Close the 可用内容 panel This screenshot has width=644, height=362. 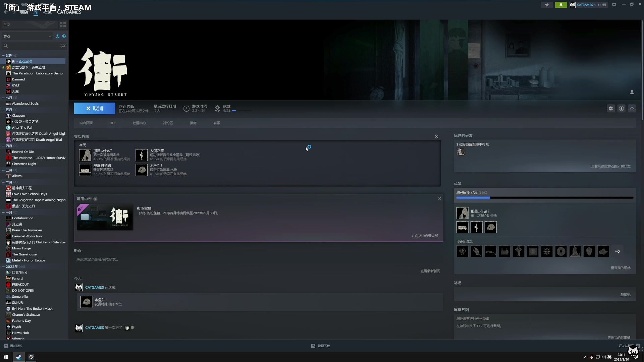(x=439, y=199)
